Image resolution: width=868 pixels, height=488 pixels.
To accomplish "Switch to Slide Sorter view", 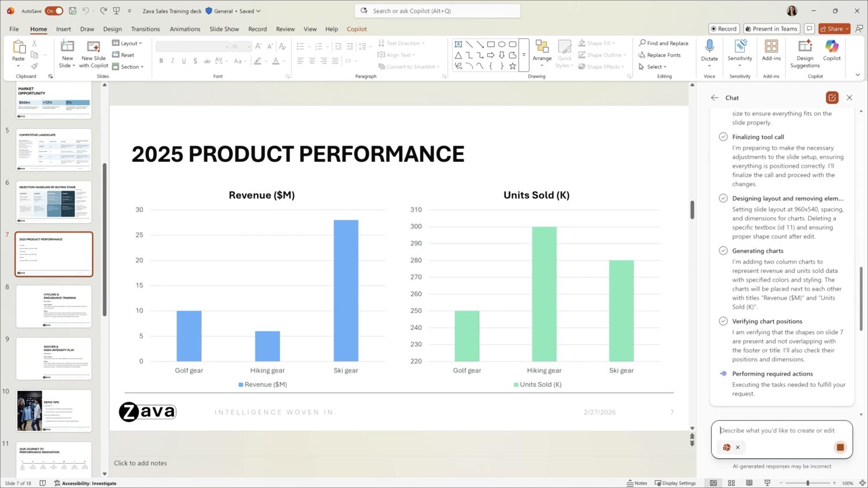I will click(731, 483).
